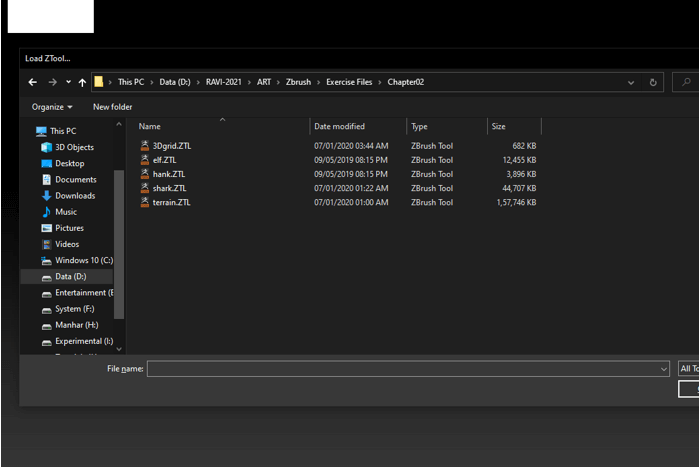The height and width of the screenshot is (467, 699).
Task: Open the File name combo dropdown
Action: (663, 369)
